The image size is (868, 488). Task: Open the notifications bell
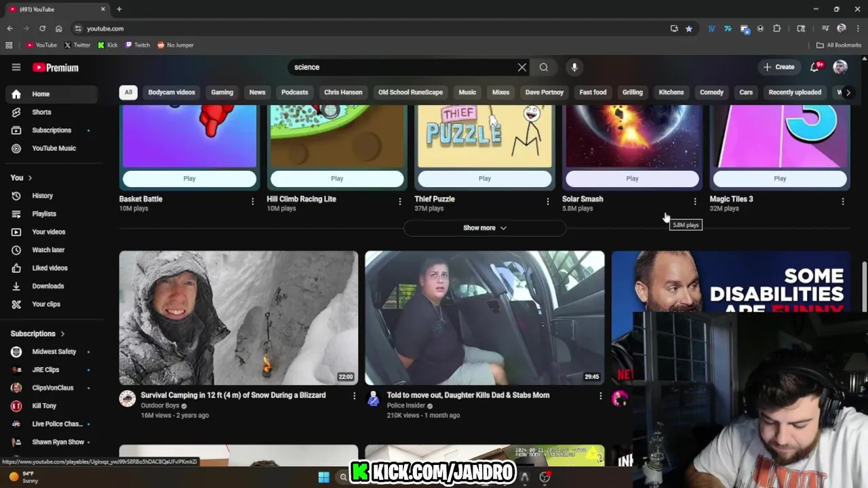(814, 67)
